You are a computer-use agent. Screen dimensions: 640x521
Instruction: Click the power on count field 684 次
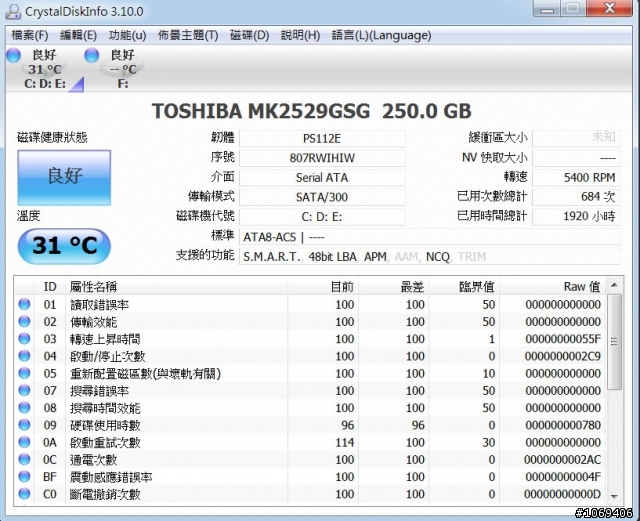(x=576, y=197)
